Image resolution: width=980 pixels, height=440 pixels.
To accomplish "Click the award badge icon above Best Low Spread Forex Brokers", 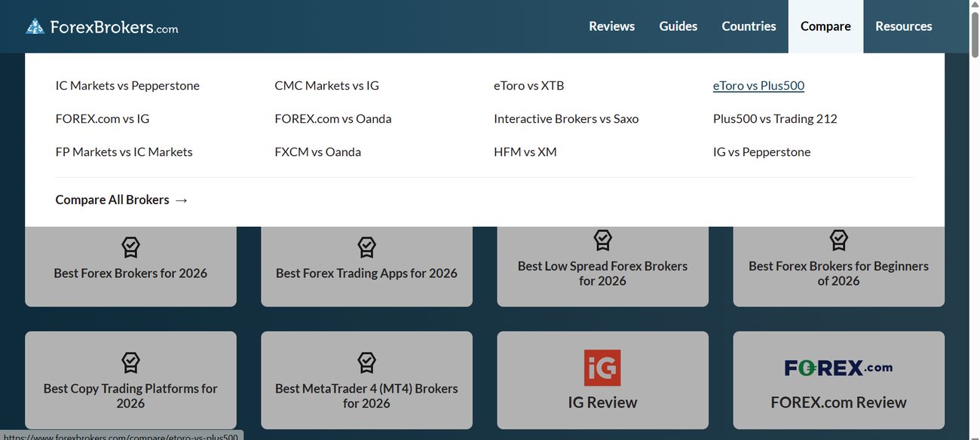I will point(602,240).
